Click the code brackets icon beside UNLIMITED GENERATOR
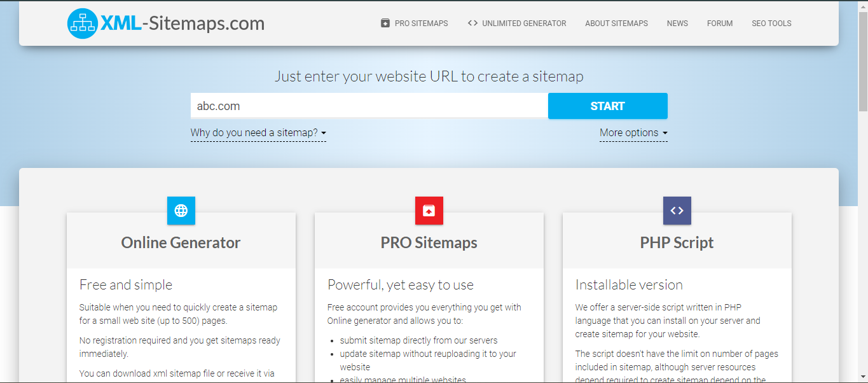This screenshot has height=383, width=868. click(x=472, y=23)
